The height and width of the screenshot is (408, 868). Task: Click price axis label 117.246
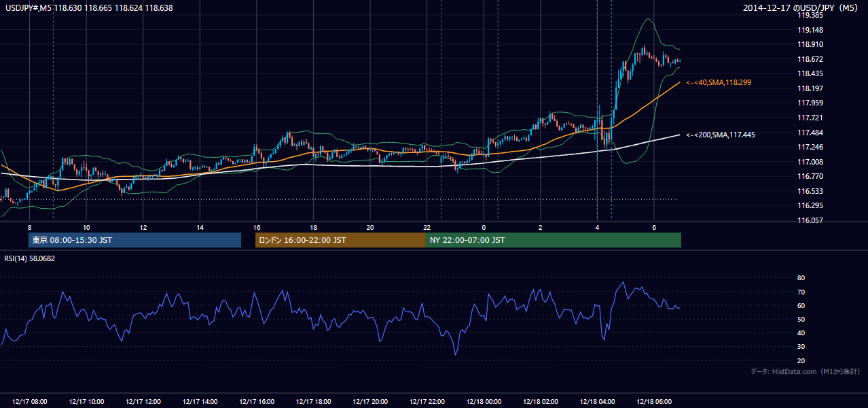tap(810, 147)
